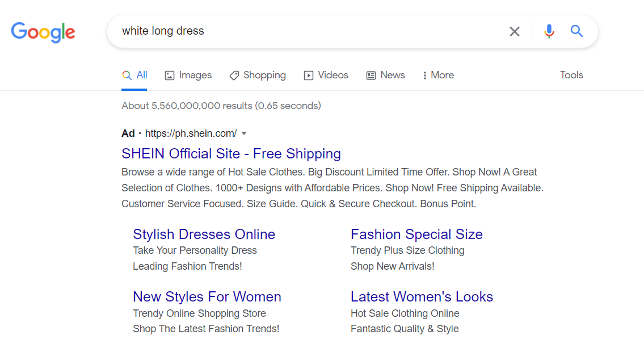The height and width of the screenshot is (356, 644).
Task: Click the bold 'Ad' label
Action: (128, 133)
